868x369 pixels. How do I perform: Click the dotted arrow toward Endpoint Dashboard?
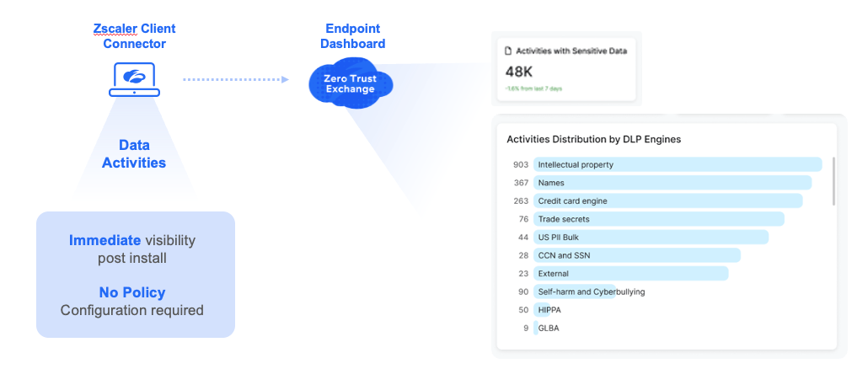click(236, 79)
